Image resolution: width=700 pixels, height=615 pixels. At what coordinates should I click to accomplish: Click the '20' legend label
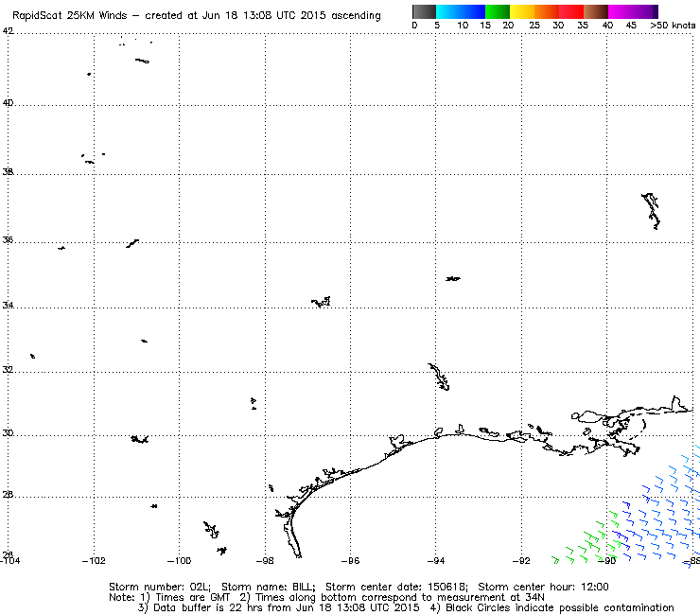pyautogui.click(x=508, y=26)
